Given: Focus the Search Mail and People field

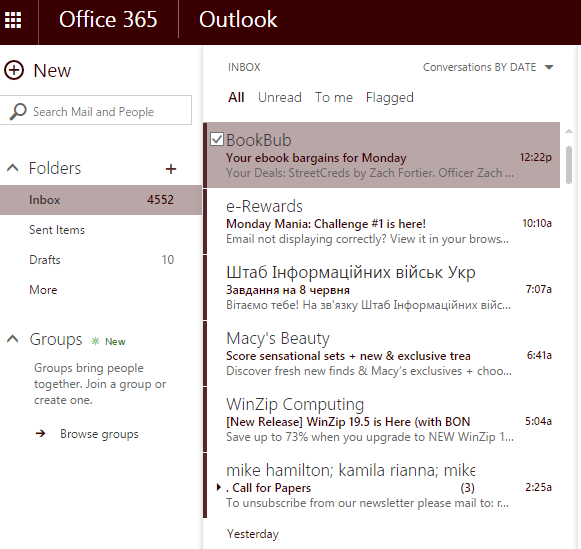Looking at the screenshot, I should point(96,110).
